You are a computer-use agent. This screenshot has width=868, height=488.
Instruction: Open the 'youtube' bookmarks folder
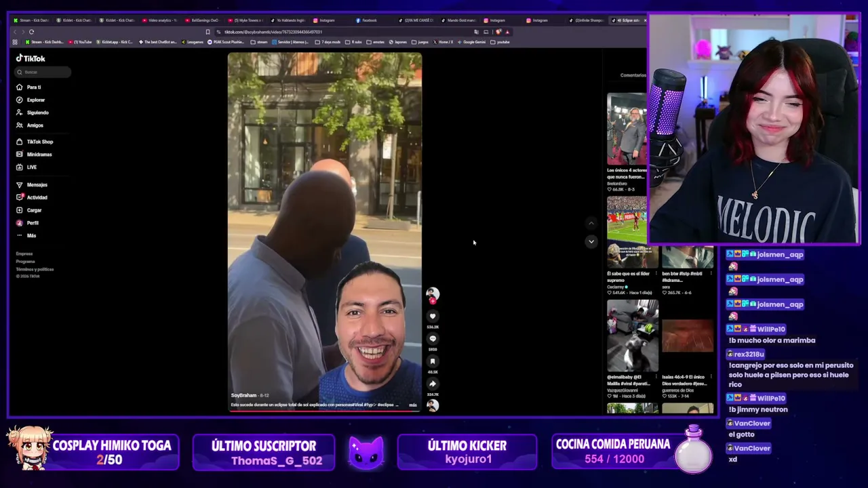pos(500,42)
